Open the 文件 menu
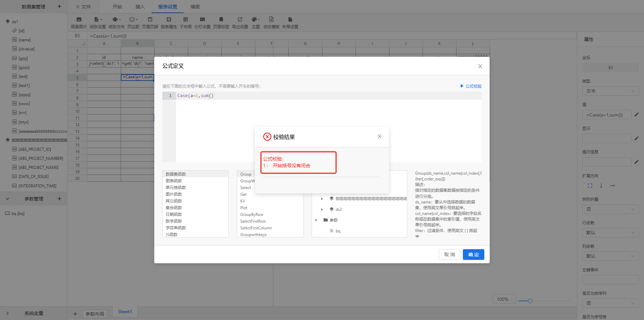 click(x=84, y=7)
